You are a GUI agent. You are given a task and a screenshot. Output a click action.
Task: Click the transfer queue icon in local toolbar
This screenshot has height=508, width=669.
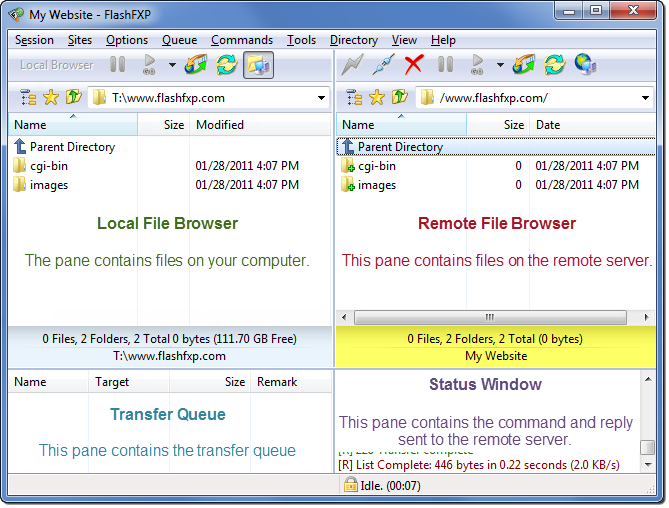[x=196, y=66]
